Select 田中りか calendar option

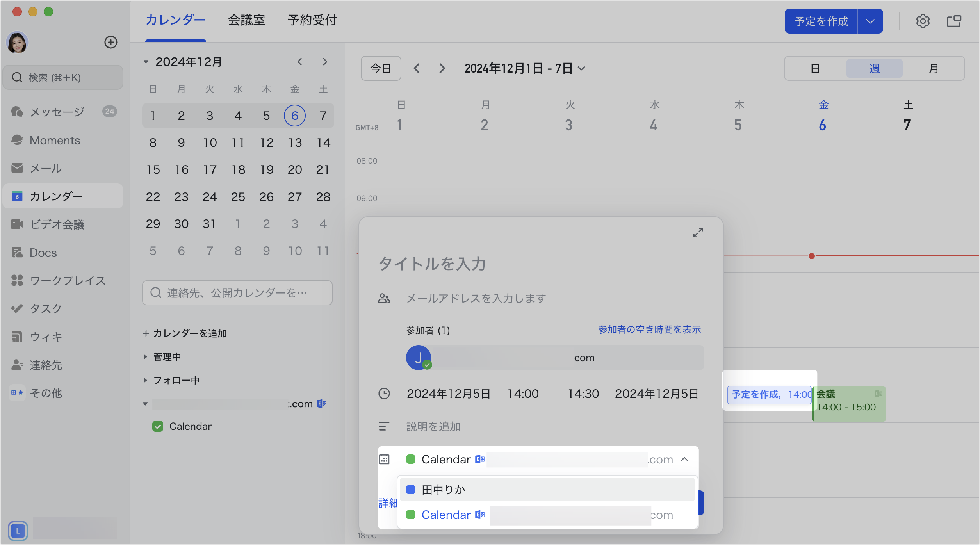(x=443, y=490)
